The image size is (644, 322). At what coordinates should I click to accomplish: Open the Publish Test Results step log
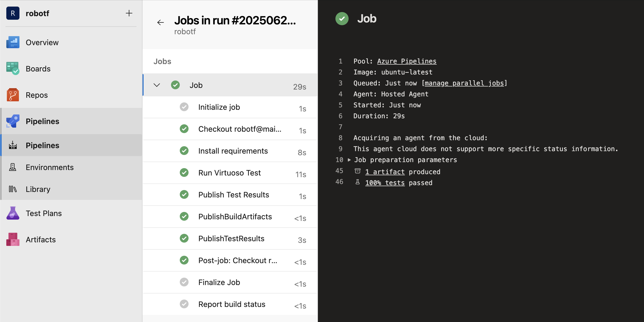point(233,195)
